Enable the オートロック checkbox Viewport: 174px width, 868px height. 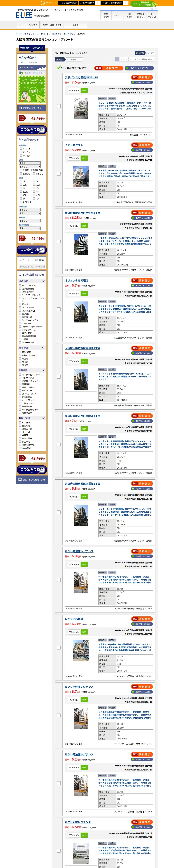tap(20, 400)
